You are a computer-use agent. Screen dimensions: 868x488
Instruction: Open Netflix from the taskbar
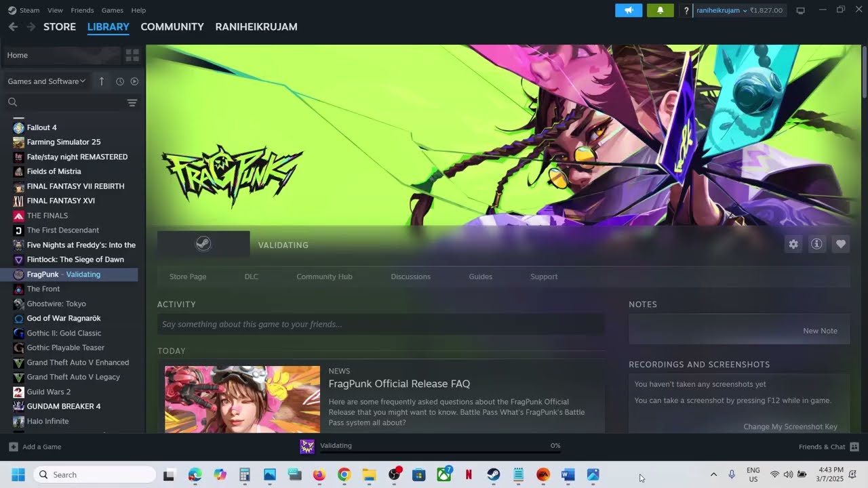[x=469, y=474]
